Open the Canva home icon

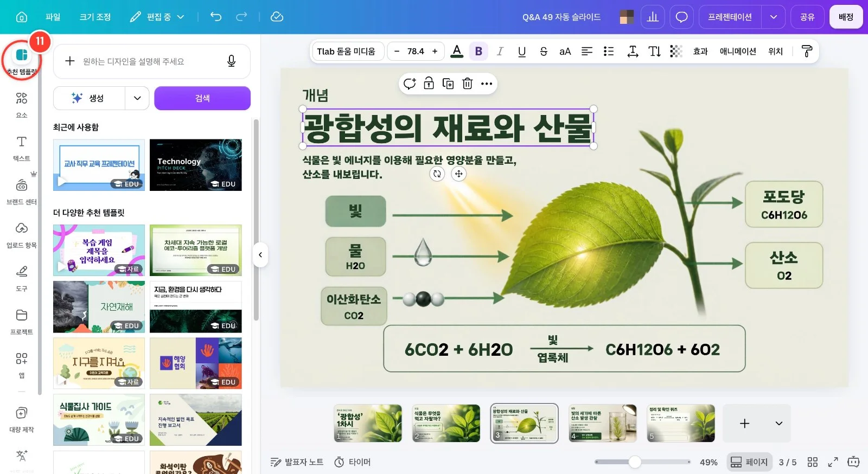pos(22,17)
